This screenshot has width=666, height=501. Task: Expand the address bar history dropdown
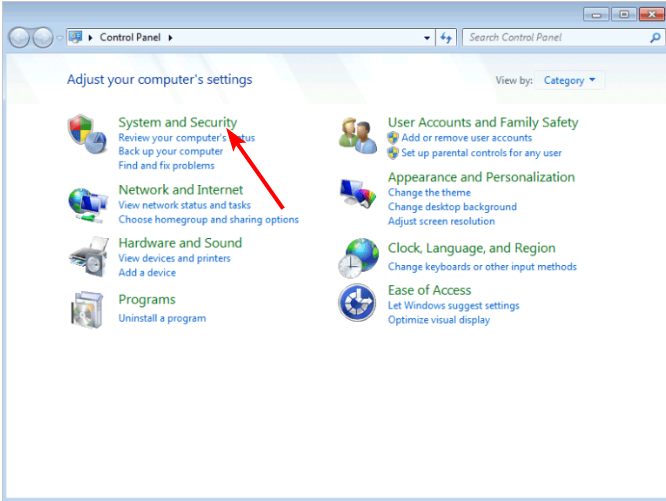427,38
